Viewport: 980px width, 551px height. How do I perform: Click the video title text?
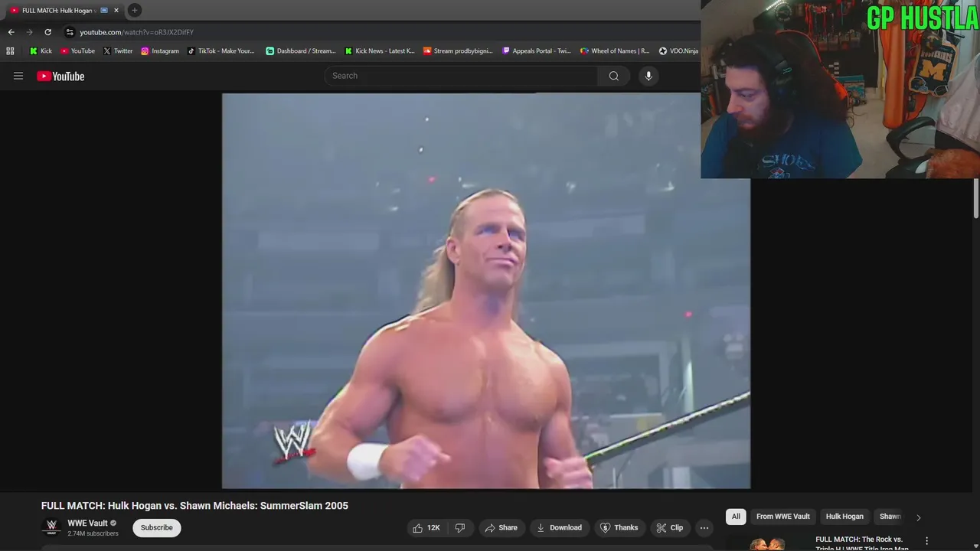[194, 506]
